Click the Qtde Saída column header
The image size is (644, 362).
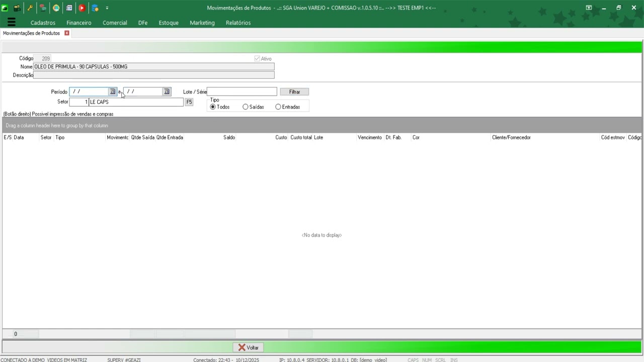(143, 137)
